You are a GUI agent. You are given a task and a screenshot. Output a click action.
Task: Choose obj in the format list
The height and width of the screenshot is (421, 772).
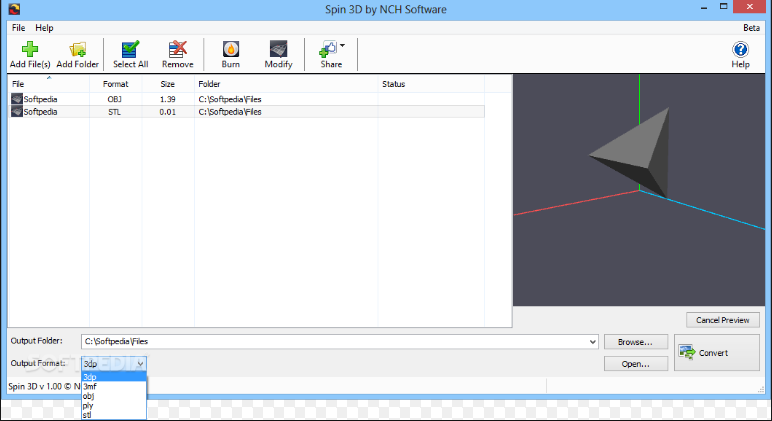(x=114, y=396)
